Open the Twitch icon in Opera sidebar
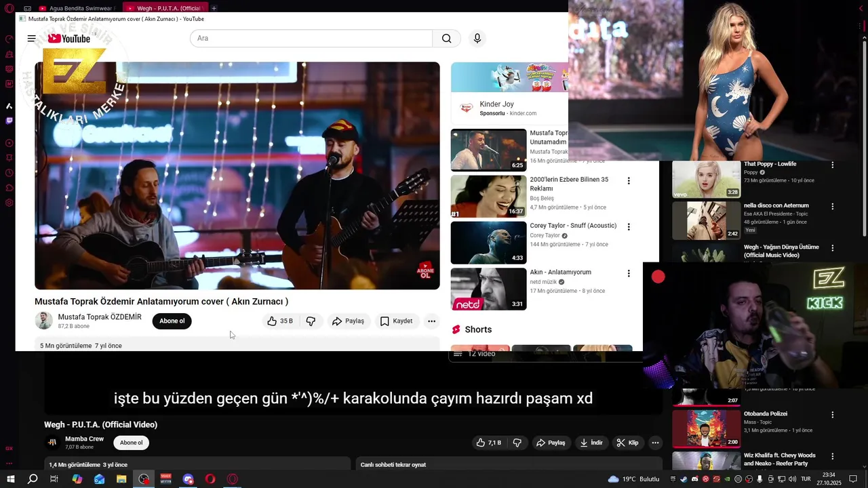 point(9,121)
